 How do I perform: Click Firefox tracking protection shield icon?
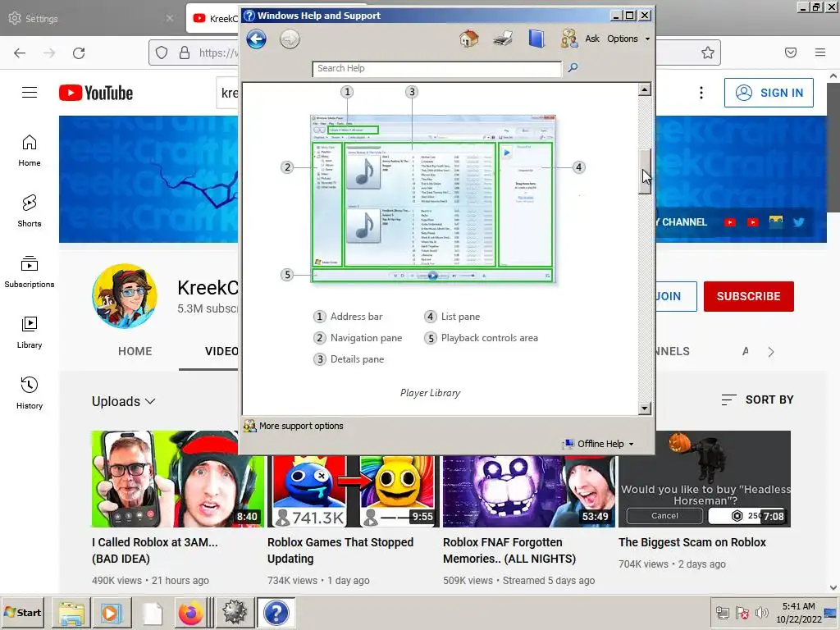[x=162, y=52]
